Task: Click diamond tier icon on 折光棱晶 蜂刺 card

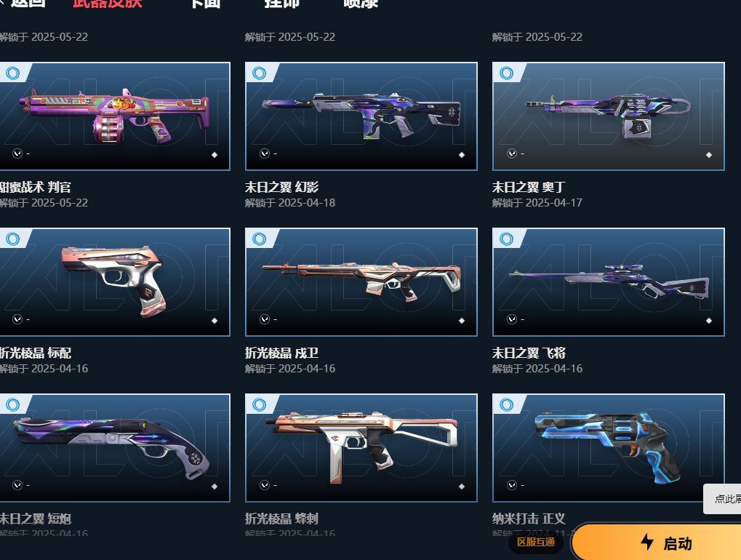Action: point(461,487)
